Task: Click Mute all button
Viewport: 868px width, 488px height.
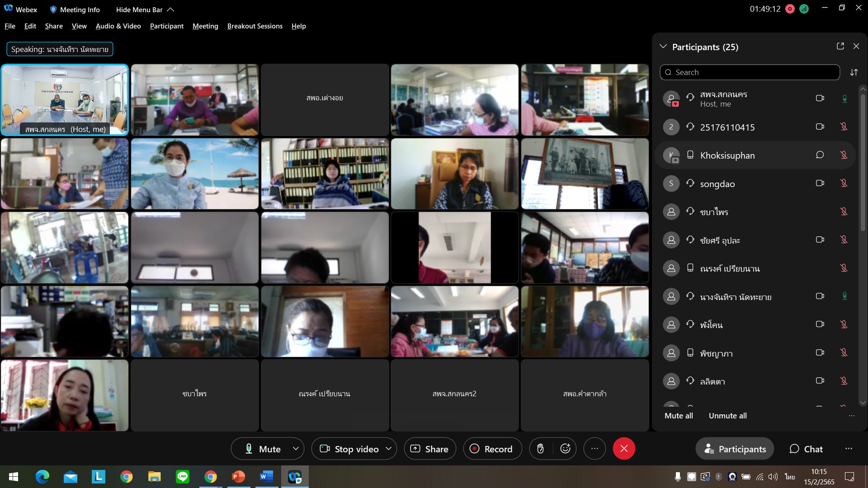Action: pos(679,416)
